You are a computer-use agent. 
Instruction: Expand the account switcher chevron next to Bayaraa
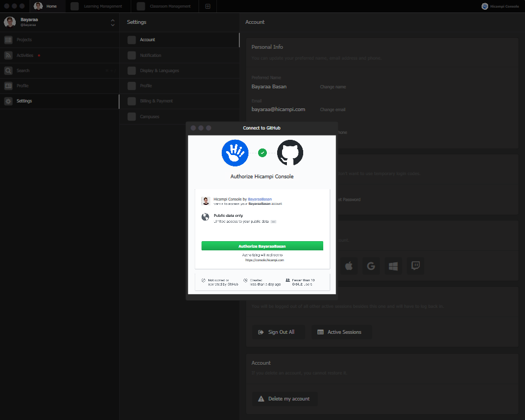tap(113, 22)
